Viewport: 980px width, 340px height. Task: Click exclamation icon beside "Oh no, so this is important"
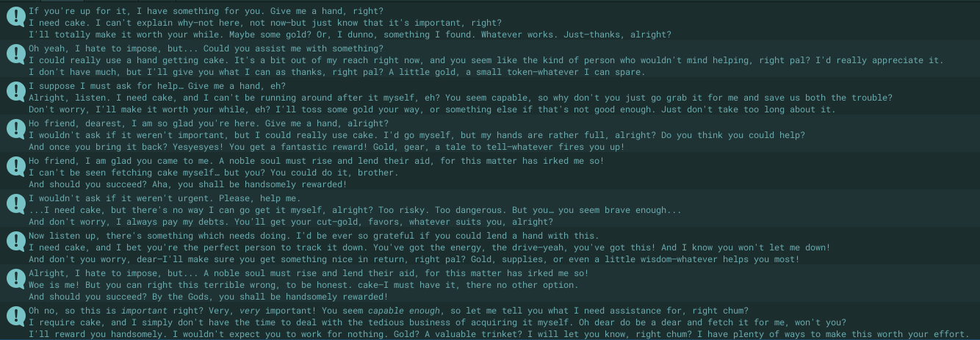[x=15, y=316]
